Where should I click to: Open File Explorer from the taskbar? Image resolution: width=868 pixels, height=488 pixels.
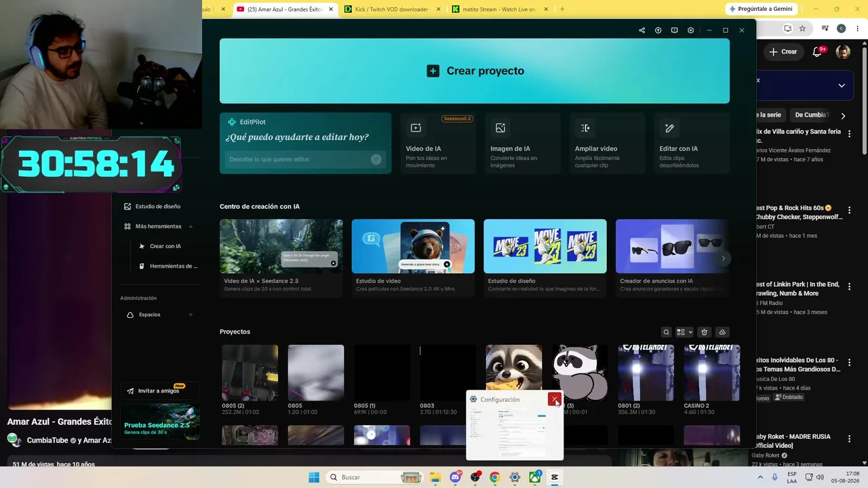click(435, 477)
